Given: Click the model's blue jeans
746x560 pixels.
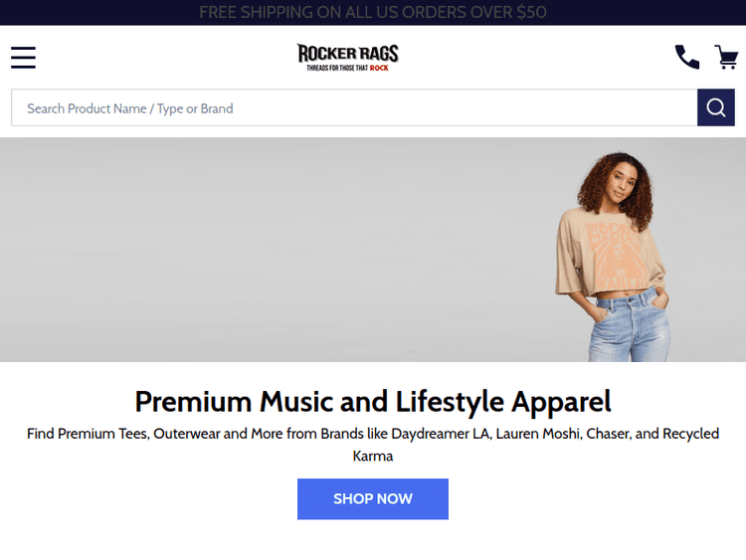Looking at the screenshot, I should coord(629,326).
